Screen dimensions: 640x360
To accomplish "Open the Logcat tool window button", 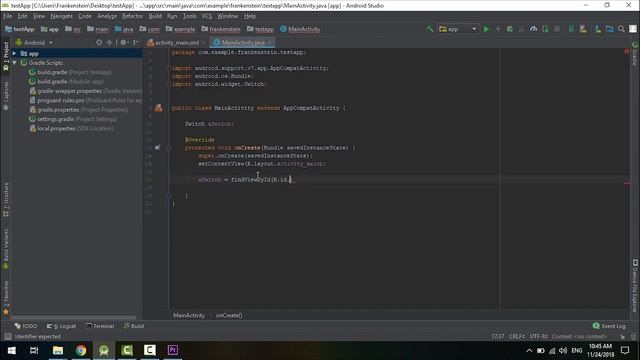I will 61,326.
